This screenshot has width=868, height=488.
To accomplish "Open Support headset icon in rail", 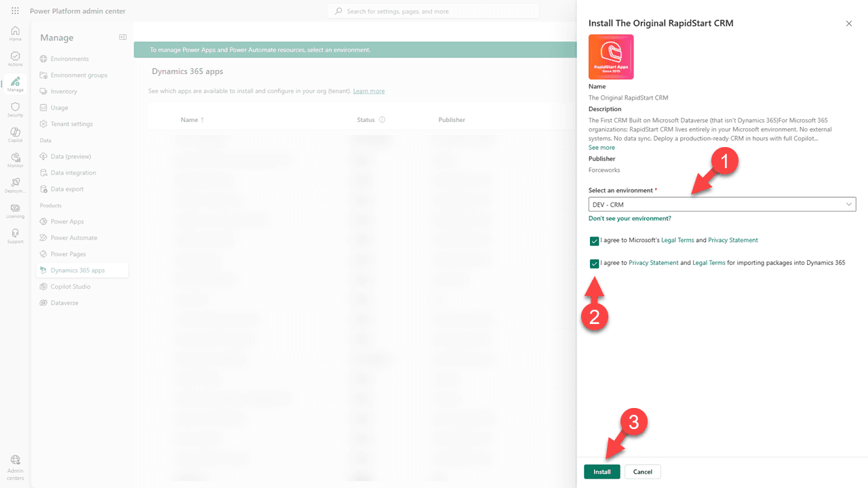I will pyautogui.click(x=15, y=236).
